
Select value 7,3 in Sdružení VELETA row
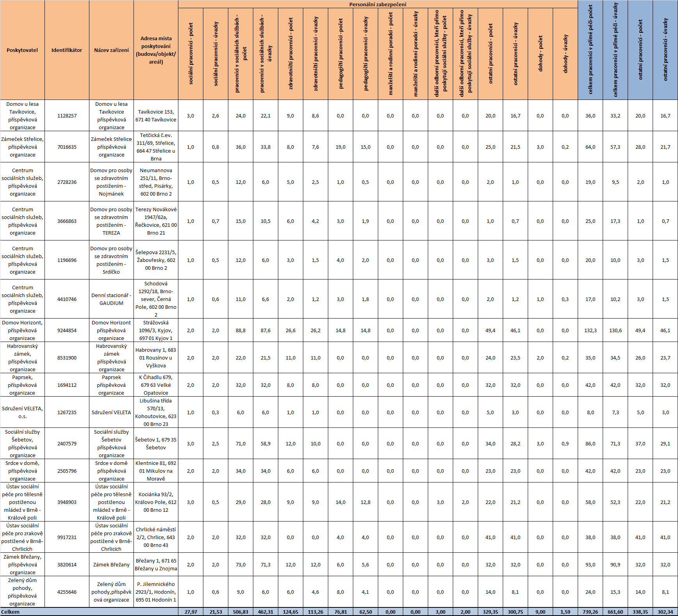[x=615, y=412]
